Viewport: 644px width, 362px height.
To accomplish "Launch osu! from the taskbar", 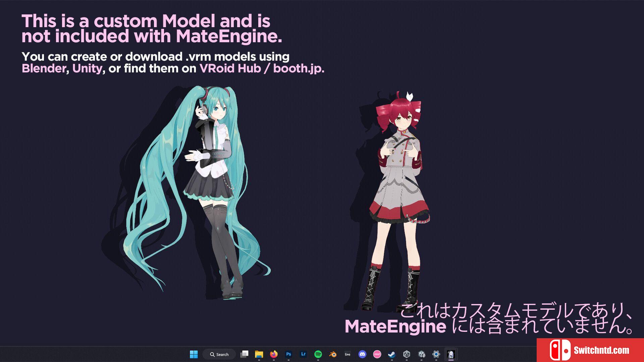I will [377, 354].
